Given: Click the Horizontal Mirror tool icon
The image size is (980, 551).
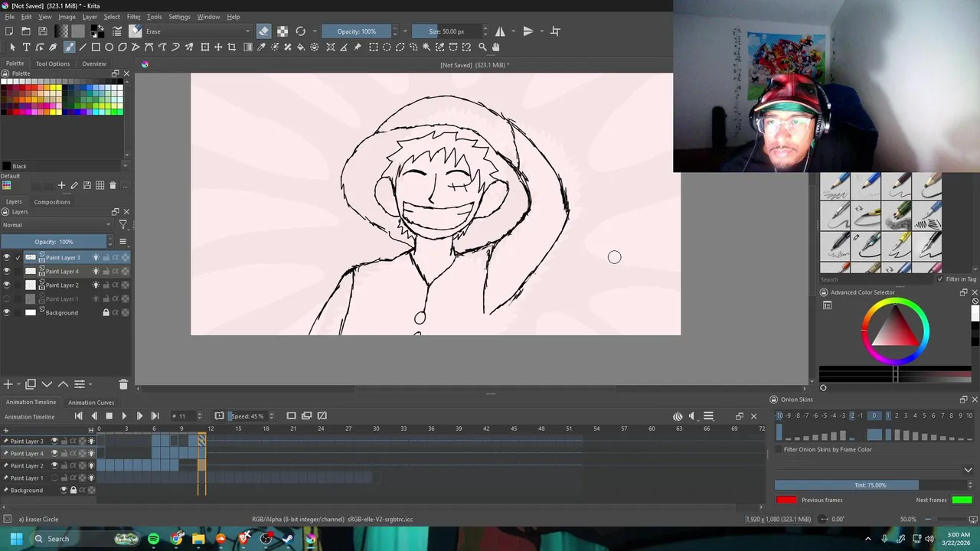Looking at the screenshot, I should (500, 31).
